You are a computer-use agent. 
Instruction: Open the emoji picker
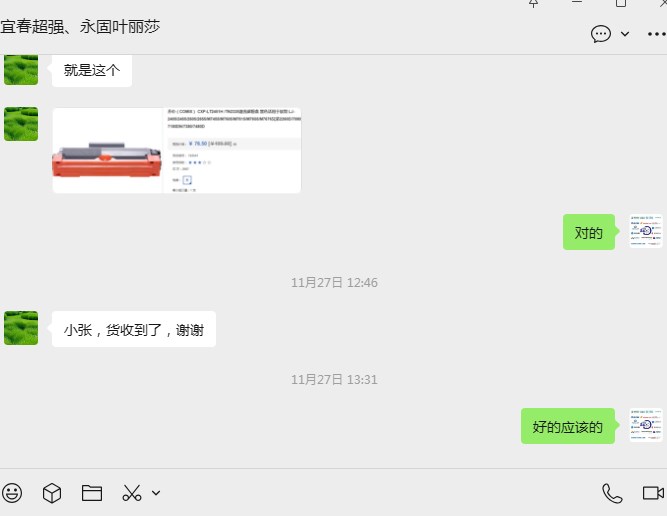12,492
